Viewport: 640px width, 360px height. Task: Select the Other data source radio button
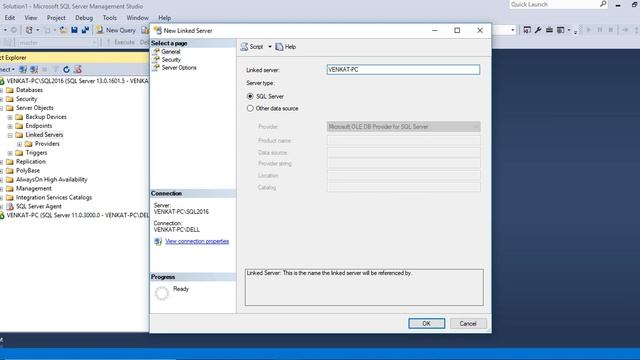250,109
